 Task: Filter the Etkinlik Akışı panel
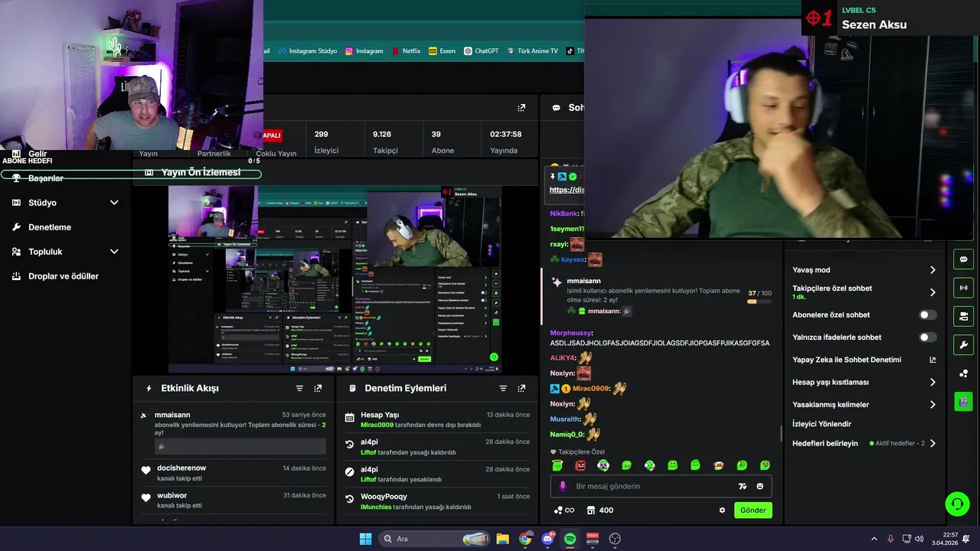click(299, 389)
